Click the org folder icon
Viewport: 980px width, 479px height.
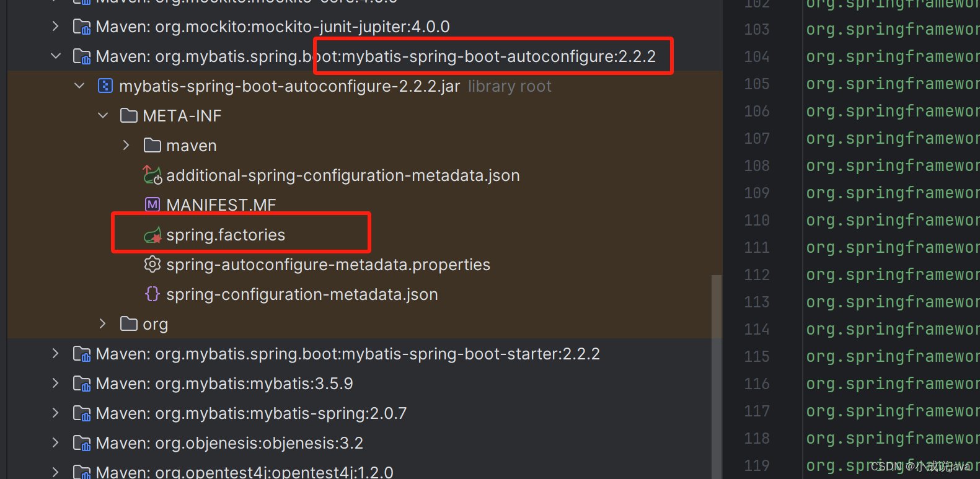pyautogui.click(x=128, y=323)
